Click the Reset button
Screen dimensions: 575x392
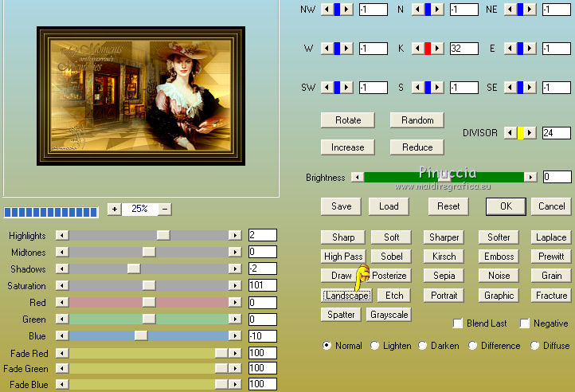pyautogui.click(x=448, y=206)
